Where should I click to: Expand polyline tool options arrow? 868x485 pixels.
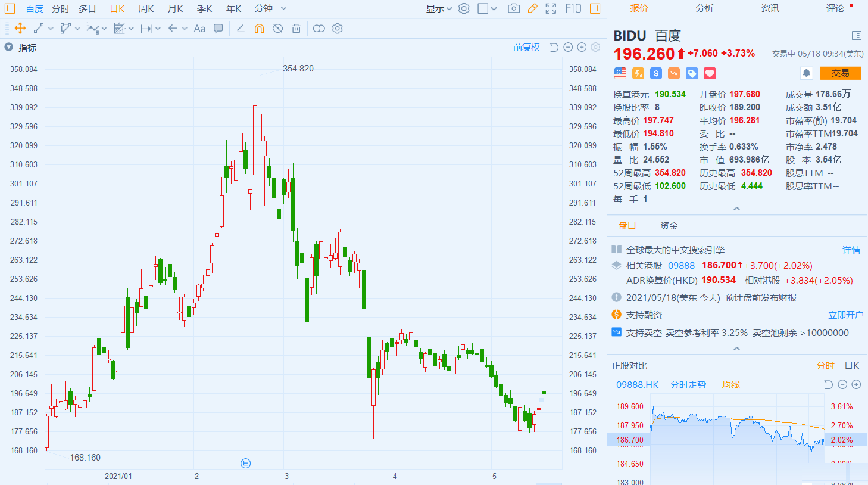tap(78, 28)
